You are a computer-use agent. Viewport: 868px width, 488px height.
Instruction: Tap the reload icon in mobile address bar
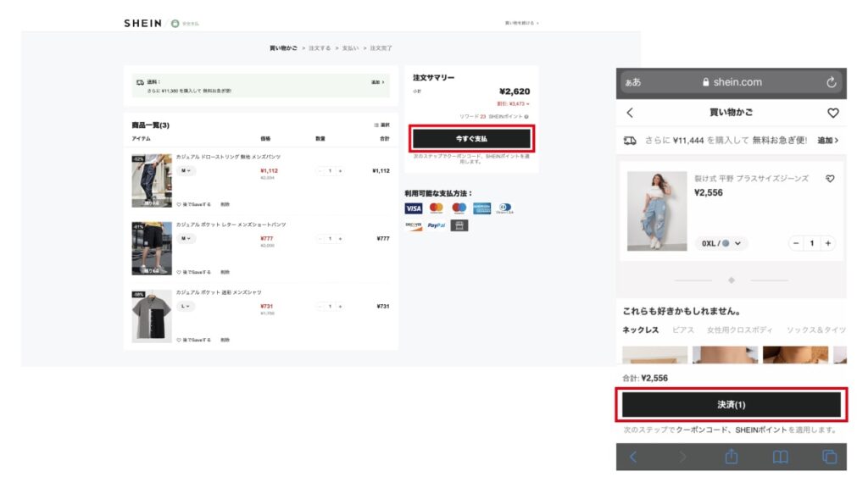pyautogui.click(x=831, y=82)
